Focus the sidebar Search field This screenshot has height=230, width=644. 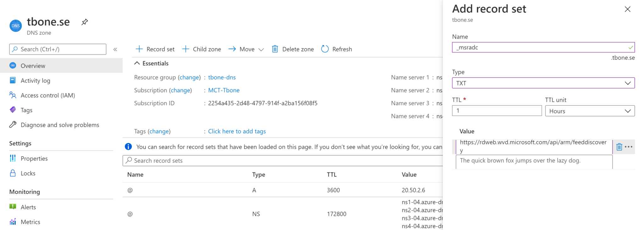pyautogui.click(x=58, y=49)
